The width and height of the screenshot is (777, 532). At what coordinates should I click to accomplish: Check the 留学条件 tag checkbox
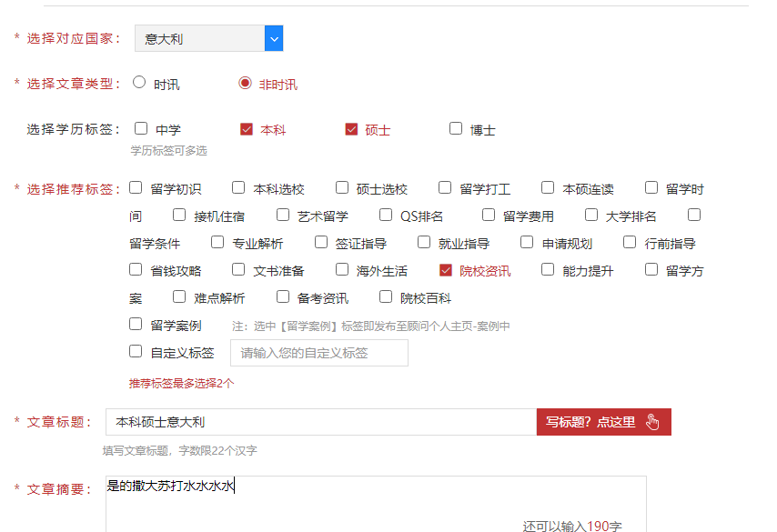pyautogui.click(x=694, y=215)
